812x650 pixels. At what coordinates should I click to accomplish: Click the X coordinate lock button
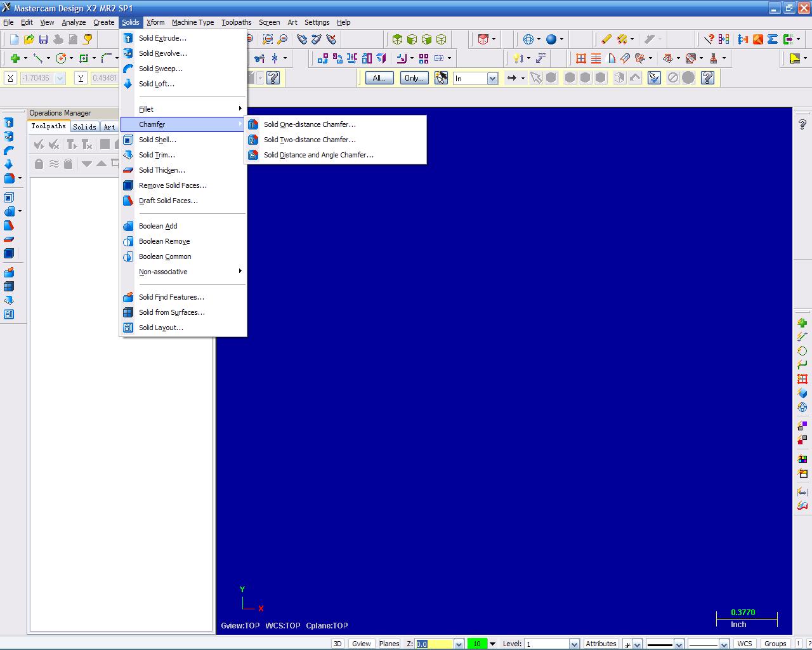10,78
